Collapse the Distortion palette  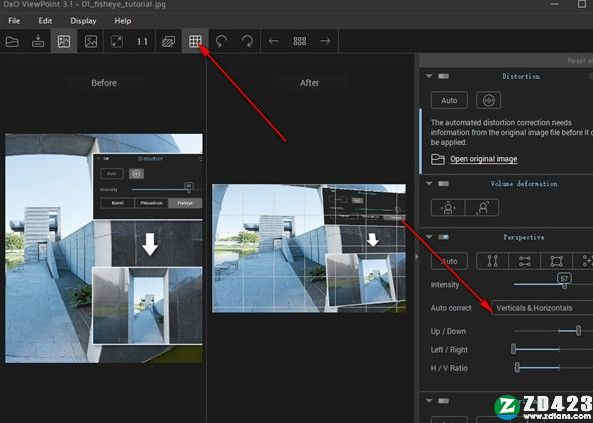(x=428, y=76)
